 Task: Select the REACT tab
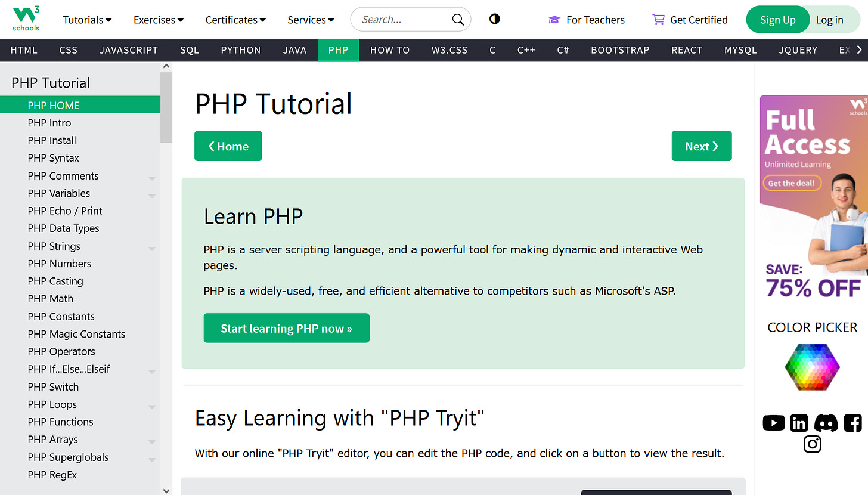pyautogui.click(x=687, y=50)
